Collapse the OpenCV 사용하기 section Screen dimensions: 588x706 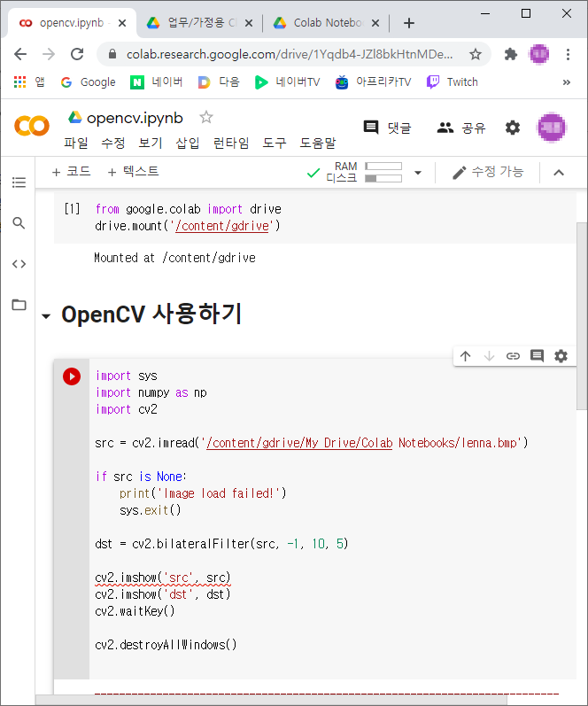coord(45,316)
